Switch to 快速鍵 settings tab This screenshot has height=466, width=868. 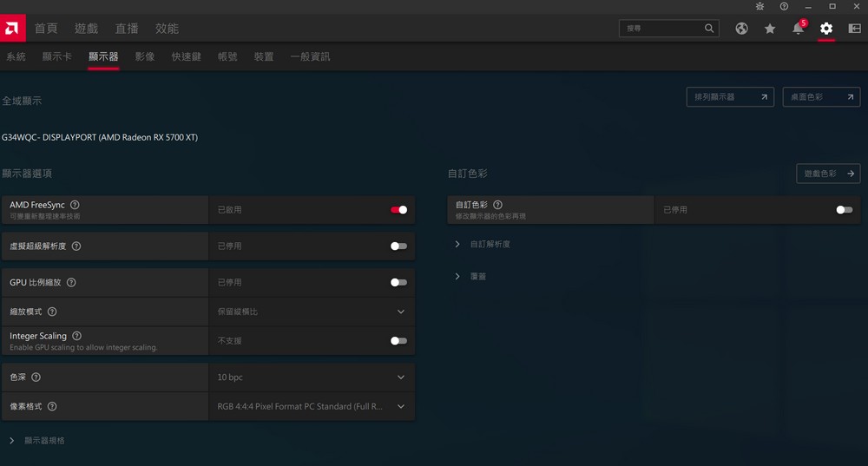[187, 56]
